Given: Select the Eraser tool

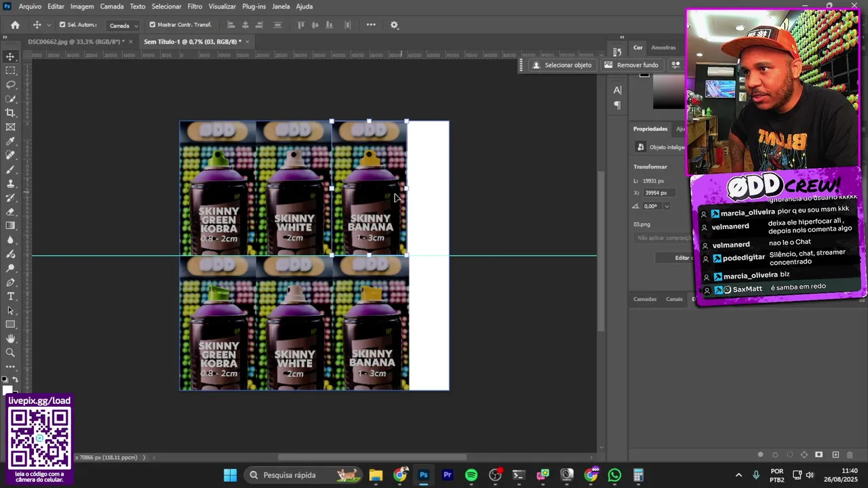Looking at the screenshot, I should coord(10,211).
